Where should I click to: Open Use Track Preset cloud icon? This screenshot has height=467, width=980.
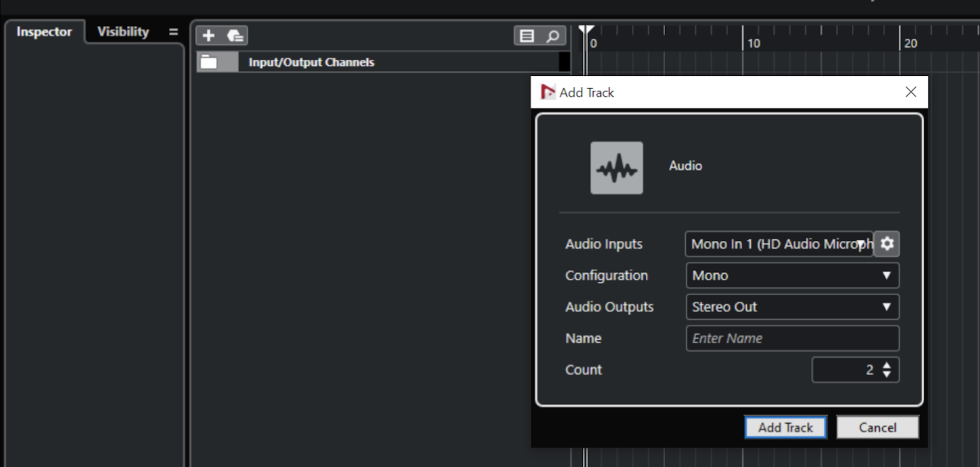(235, 36)
